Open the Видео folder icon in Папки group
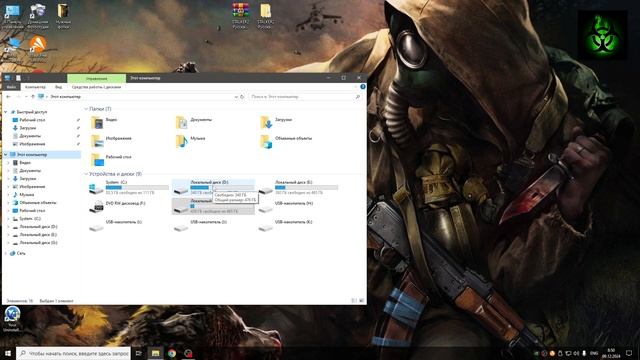The width and height of the screenshot is (640, 360). pyautogui.click(x=97, y=122)
